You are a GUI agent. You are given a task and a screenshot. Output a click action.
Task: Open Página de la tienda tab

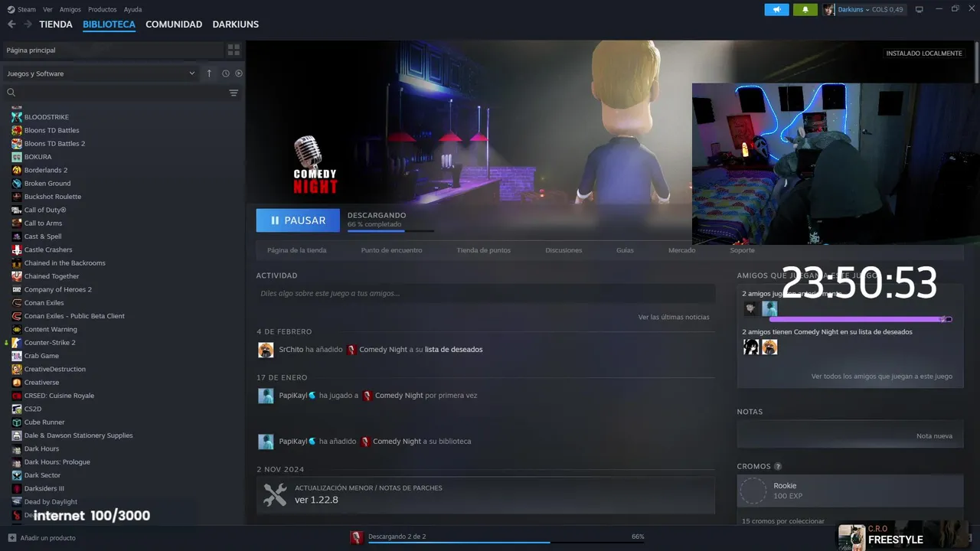(x=297, y=250)
